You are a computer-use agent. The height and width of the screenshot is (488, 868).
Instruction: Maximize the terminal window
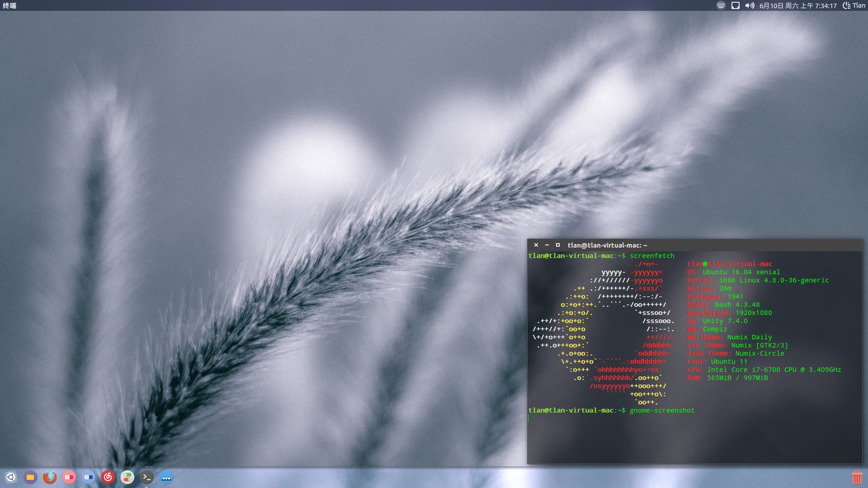point(558,245)
